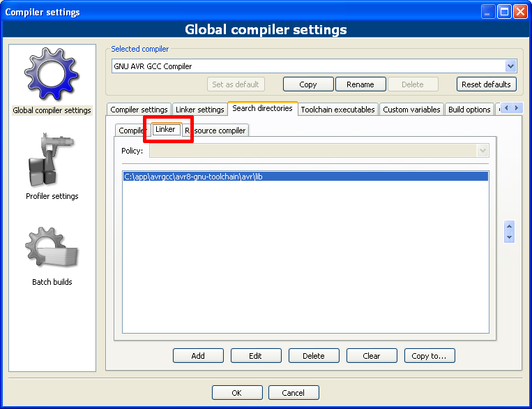Viewport: 532px width, 409px height.
Task: Click the compiler Delete button near Rename
Action: click(x=413, y=84)
